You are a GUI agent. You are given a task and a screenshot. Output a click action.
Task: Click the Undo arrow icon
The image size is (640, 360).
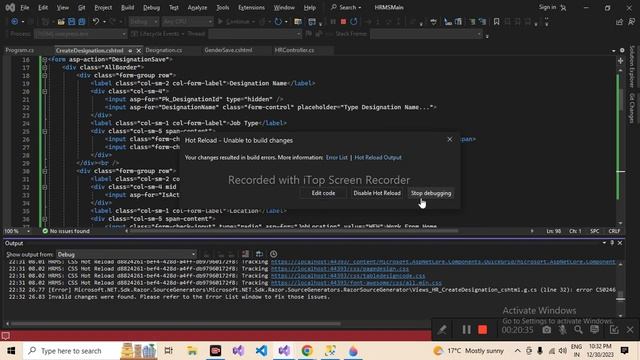[96, 21]
